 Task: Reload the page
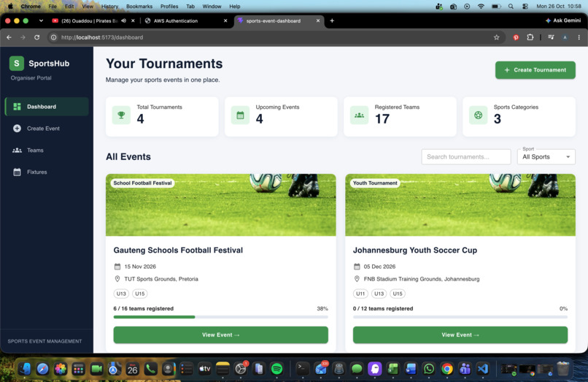click(x=36, y=37)
